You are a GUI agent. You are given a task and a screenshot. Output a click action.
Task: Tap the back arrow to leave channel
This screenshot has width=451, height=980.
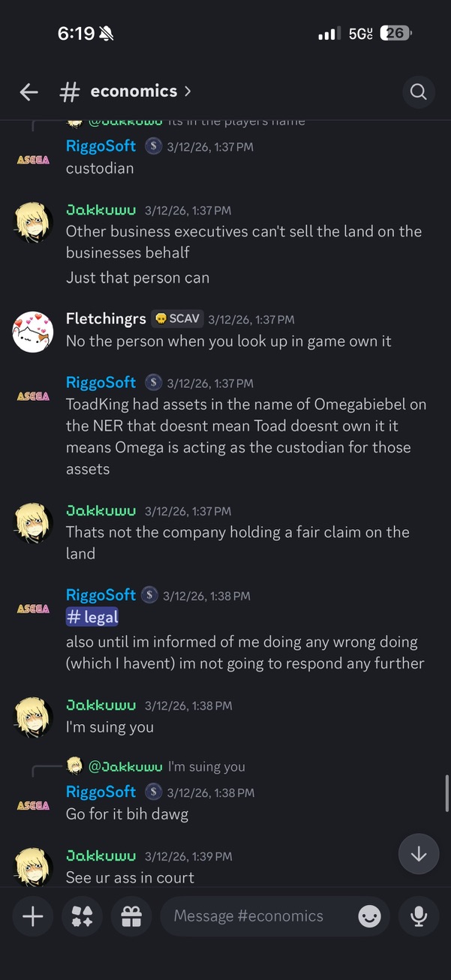click(29, 92)
